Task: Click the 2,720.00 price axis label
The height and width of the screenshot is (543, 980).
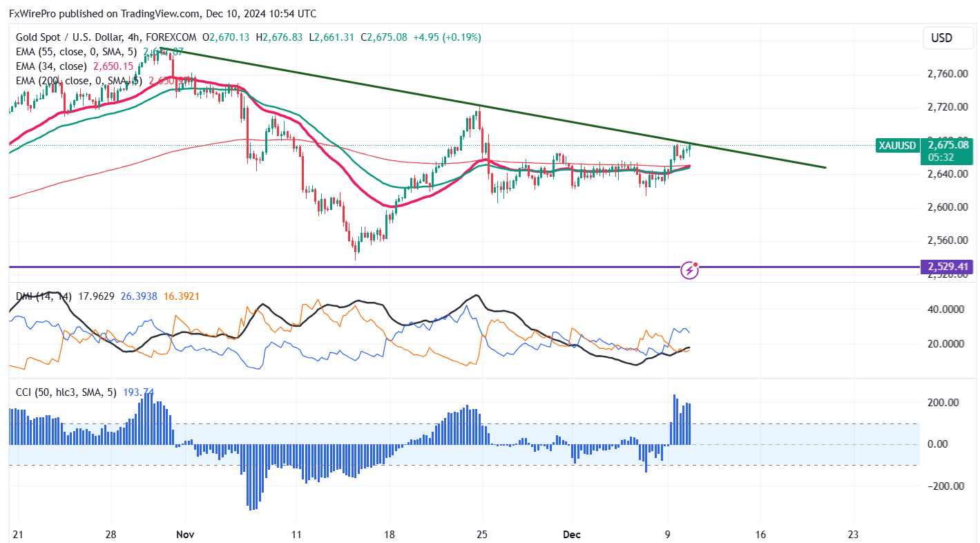Action: click(948, 107)
